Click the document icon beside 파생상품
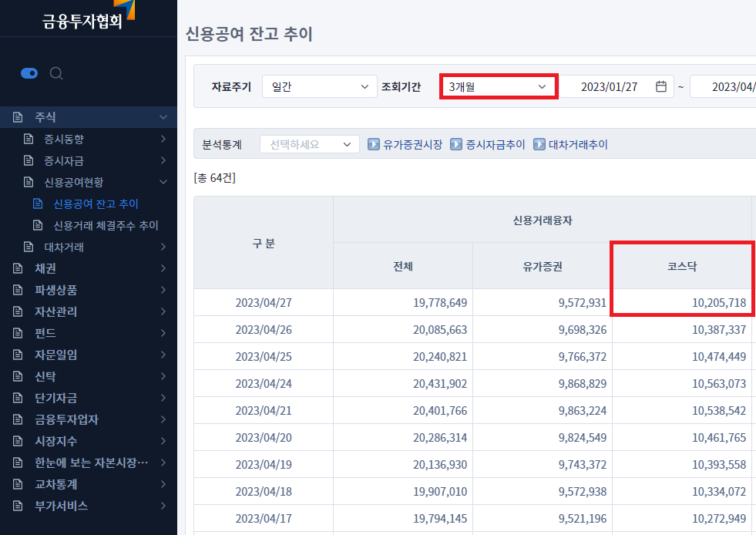The height and width of the screenshot is (535, 756). (18, 290)
